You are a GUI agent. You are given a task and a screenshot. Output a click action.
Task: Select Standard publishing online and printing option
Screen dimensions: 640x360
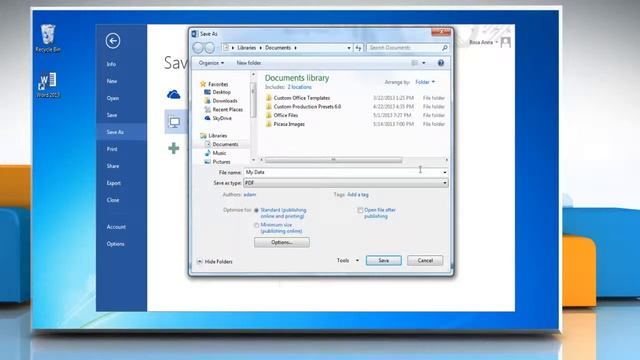[256, 210]
